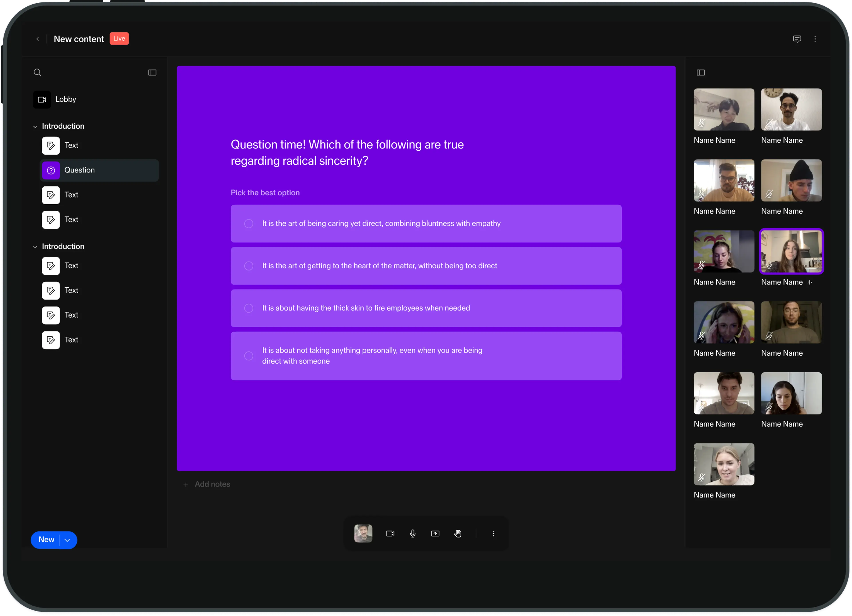Collapse the second Introduction section
Screen dimensions: 852x616
[35, 247]
